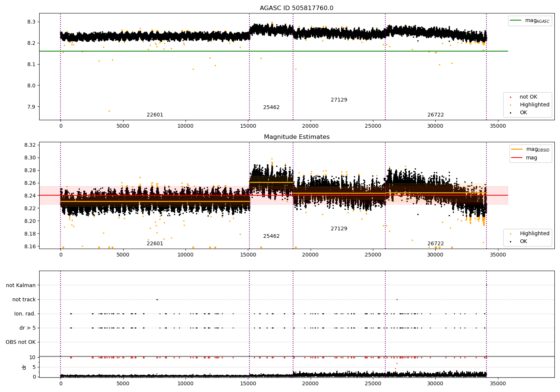Click the red line sample beside 'mag' legend
Screen dimensions: 560x392
(517, 158)
